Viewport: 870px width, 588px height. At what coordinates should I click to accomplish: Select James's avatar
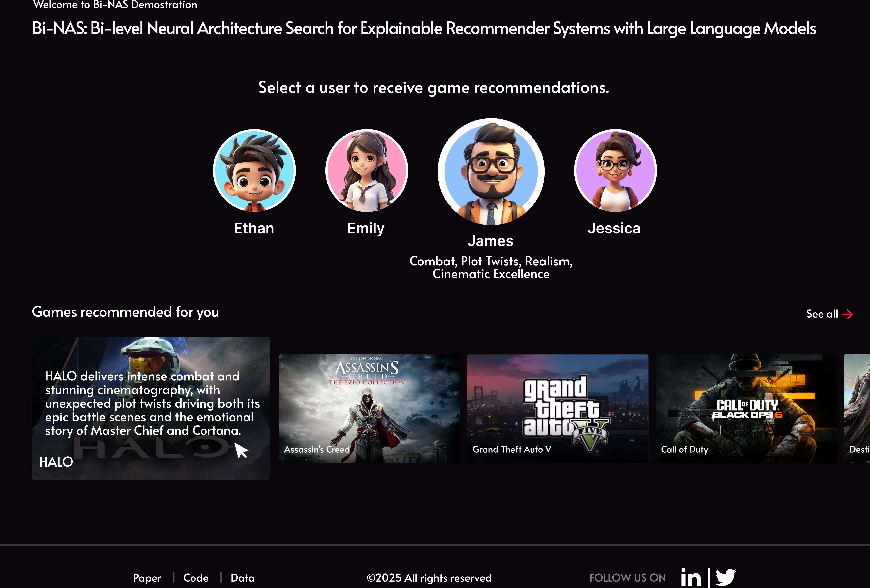(491, 172)
